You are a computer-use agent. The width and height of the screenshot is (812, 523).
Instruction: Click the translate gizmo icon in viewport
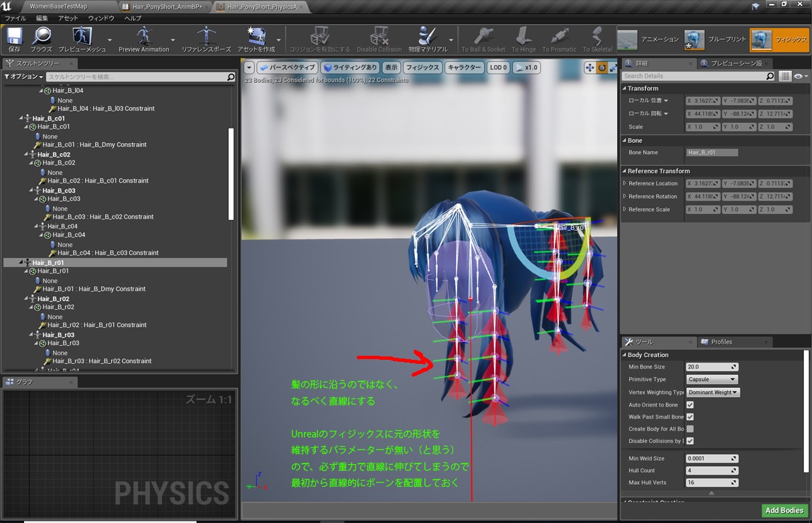pos(590,68)
